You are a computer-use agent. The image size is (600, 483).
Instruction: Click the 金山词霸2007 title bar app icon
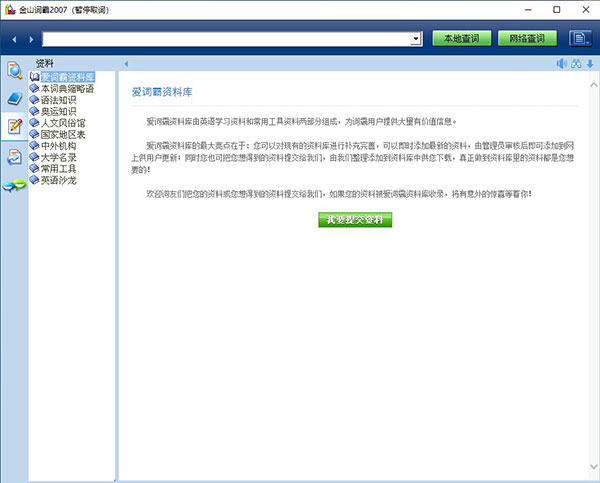pyautogui.click(x=10, y=10)
